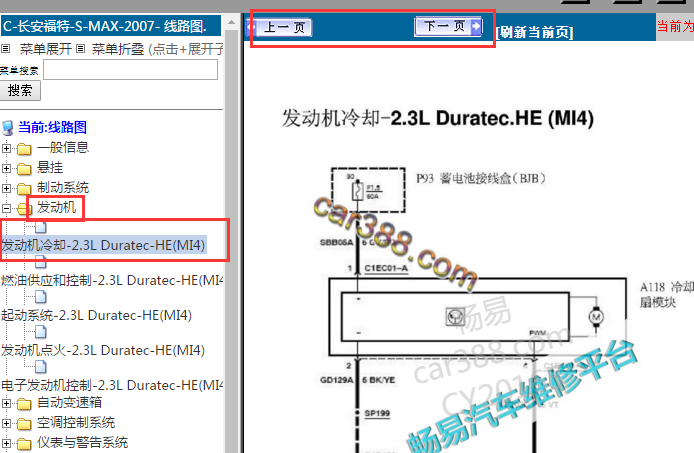
Task: Click the computer icon beside 当前:线路图
Action: click(8, 128)
